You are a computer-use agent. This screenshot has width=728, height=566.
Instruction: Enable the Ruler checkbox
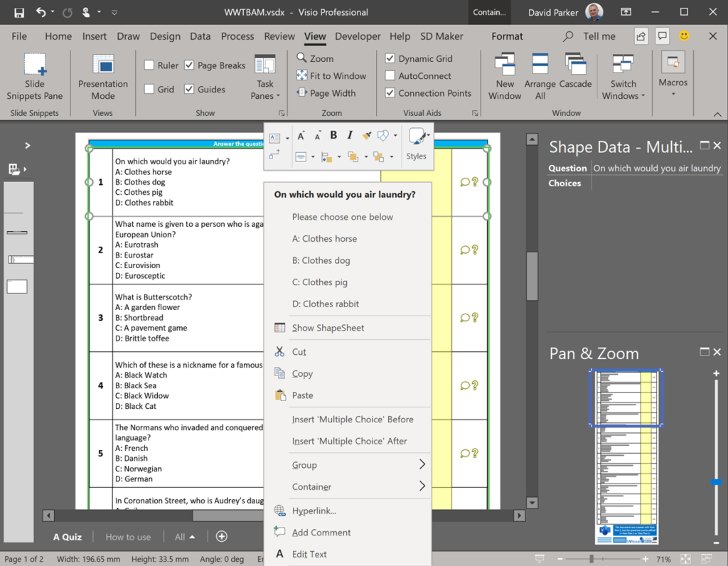tap(151, 65)
